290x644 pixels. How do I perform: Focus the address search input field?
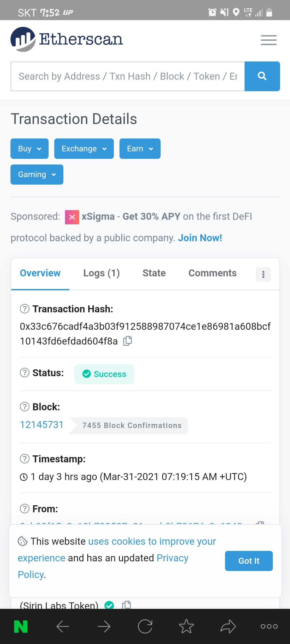coord(128,76)
